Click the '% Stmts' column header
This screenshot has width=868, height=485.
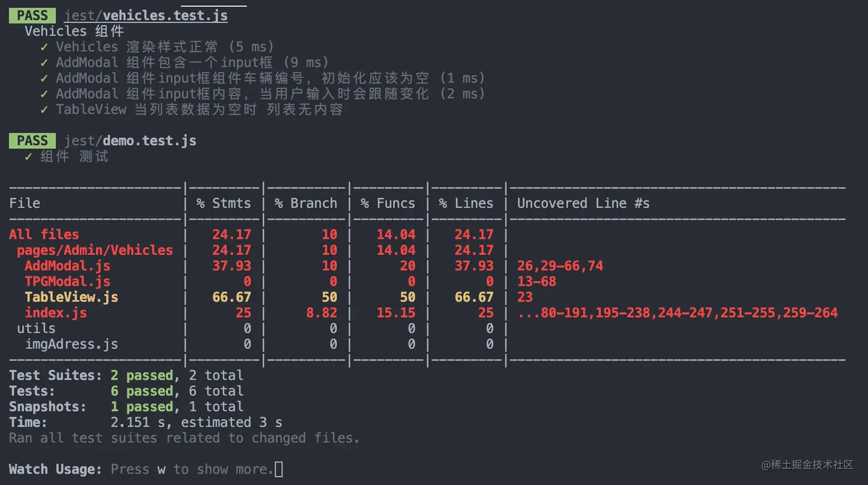pyautogui.click(x=224, y=203)
